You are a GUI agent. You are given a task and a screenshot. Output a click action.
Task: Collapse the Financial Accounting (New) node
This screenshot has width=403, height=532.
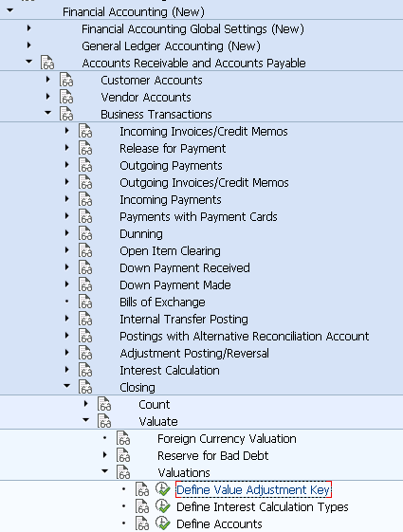click(10, 10)
